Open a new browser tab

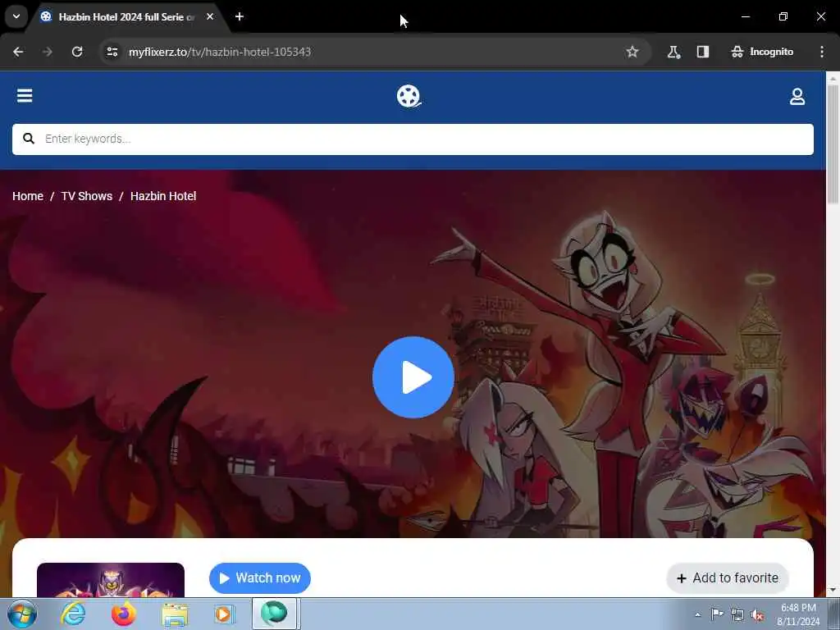coord(240,16)
